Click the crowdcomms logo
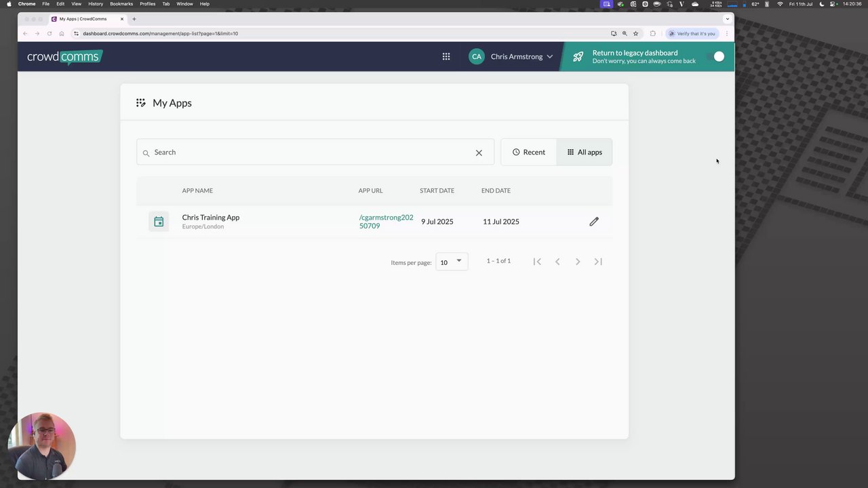This screenshot has width=868, height=488. [x=64, y=57]
